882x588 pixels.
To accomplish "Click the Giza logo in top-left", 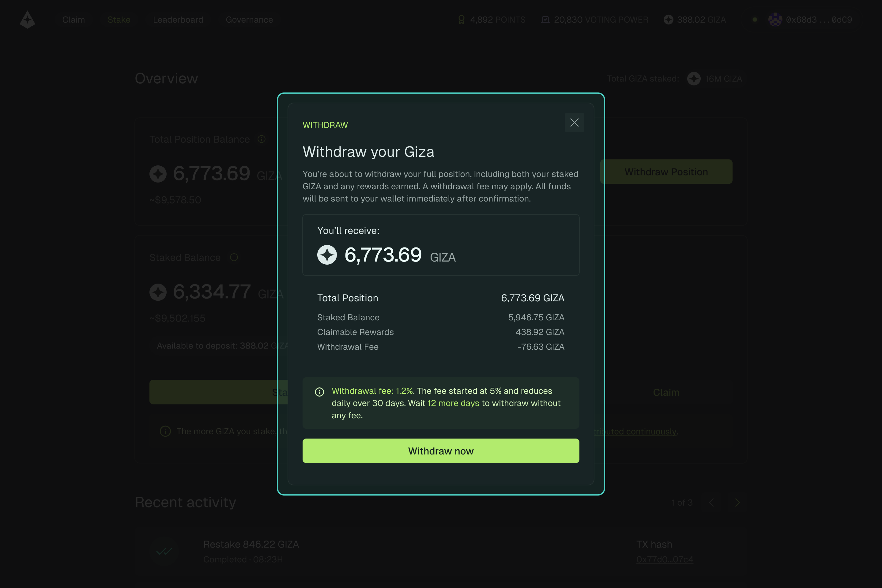I will click(x=27, y=20).
